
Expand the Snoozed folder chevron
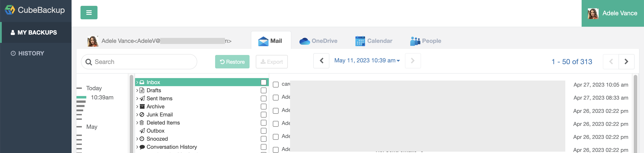pos(137,139)
